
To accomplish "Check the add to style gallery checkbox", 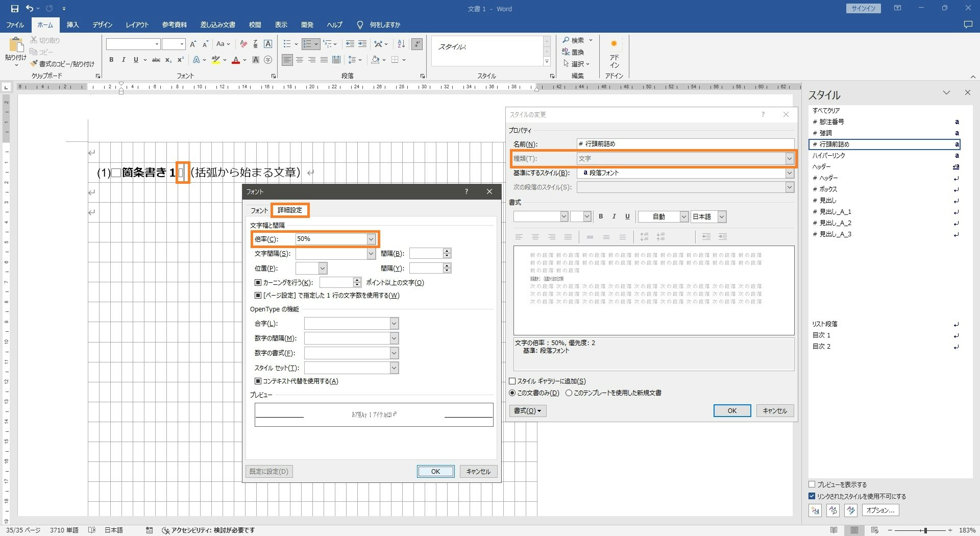I will [x=512, y=381].
